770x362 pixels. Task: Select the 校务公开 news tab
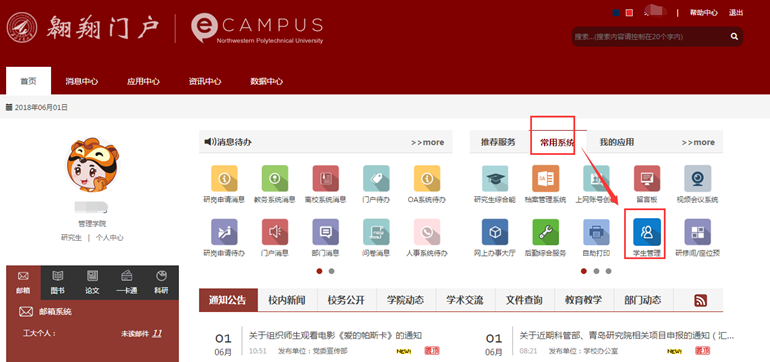pos(347,300)
